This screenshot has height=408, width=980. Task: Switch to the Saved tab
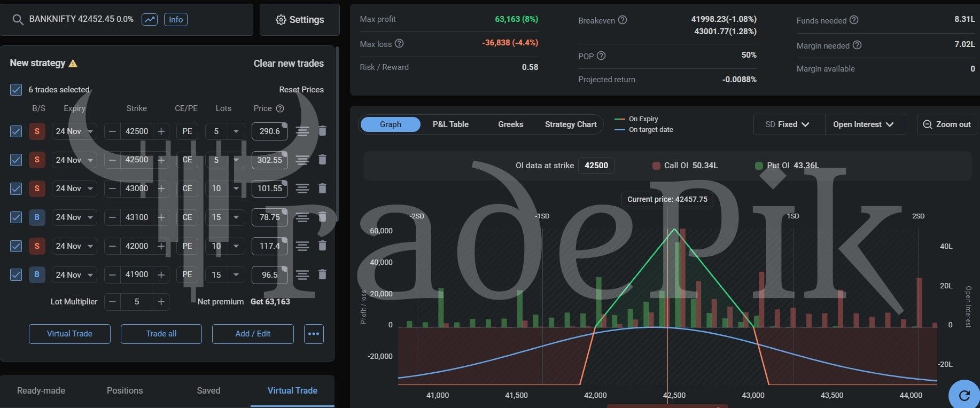point(208,390)
